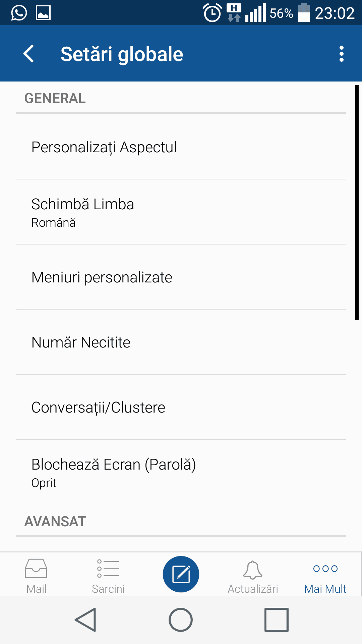Open Conversații/Clustere settings
Viewport: 362px width, 644px height.
(x=181, y=408)
